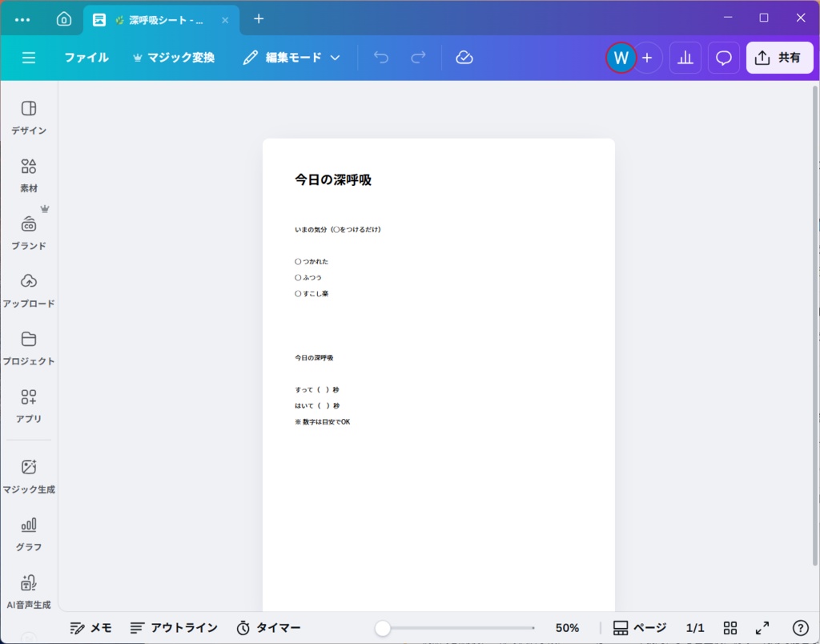Viewport: 820px width, 644px height.
Task: Open the ファイル menu
Action: click(x=86, y=57)
